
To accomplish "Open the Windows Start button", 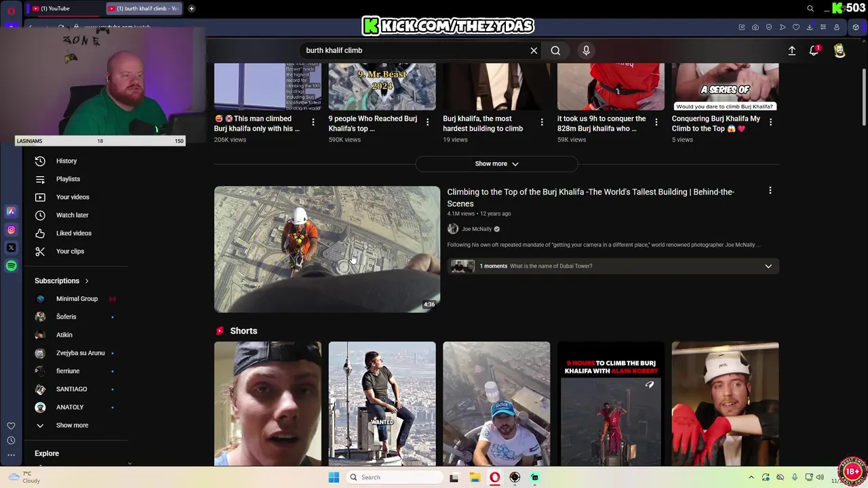I will point(334,477).
